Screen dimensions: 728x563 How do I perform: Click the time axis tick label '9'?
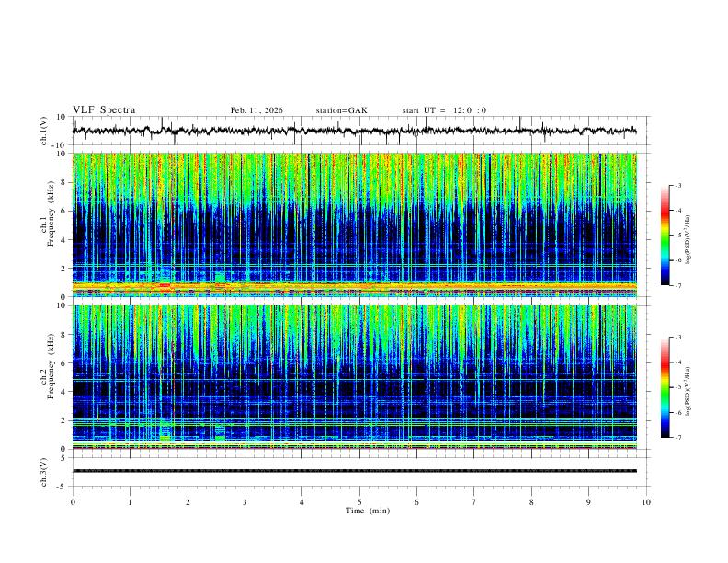[588, 502]
